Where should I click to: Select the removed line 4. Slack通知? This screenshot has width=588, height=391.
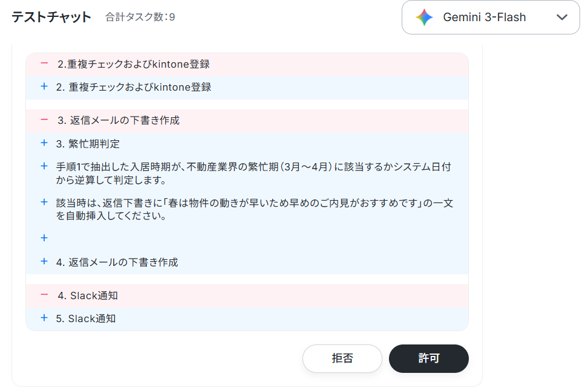[88, 296]
